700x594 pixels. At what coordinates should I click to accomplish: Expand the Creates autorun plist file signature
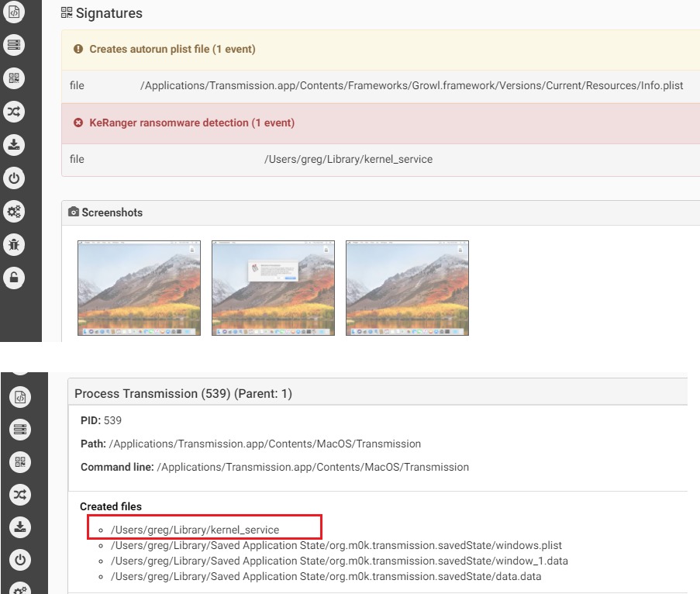(381, 50)
